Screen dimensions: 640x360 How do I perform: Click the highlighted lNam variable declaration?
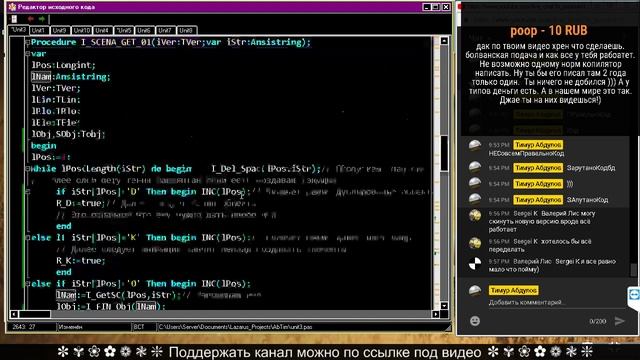pyautogui.click(x=41, y=77)
